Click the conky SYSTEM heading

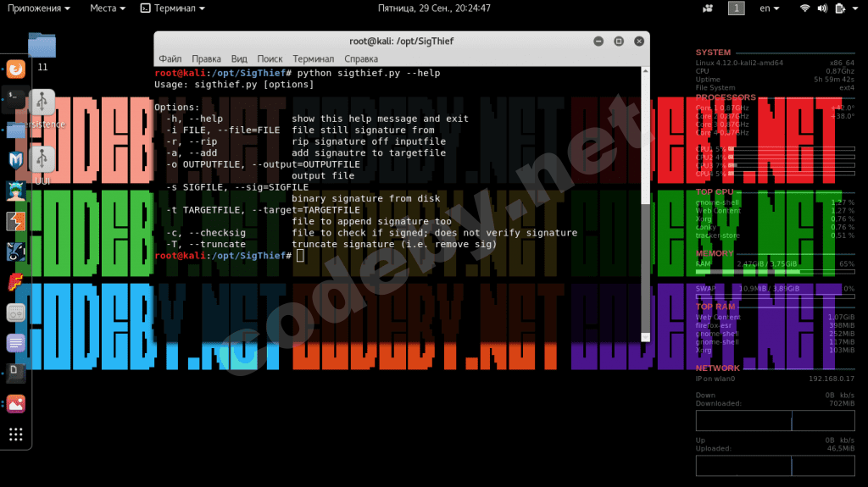coord(713,53)
